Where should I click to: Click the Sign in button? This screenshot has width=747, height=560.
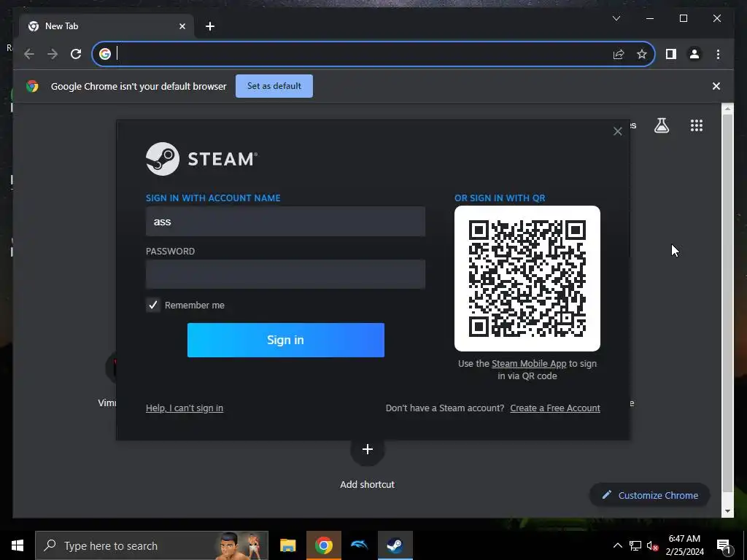[286, 340]
